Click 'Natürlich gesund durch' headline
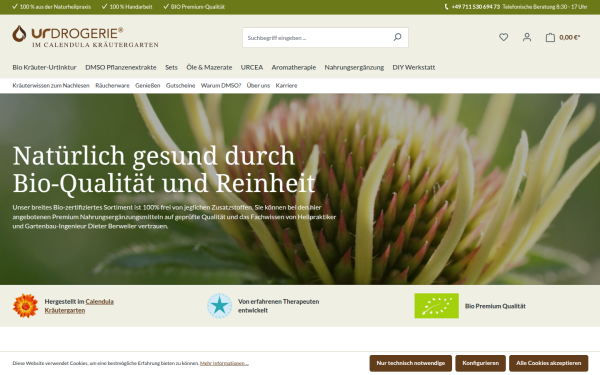This screenshot has height=375, width=600. (x=154, y=156)
